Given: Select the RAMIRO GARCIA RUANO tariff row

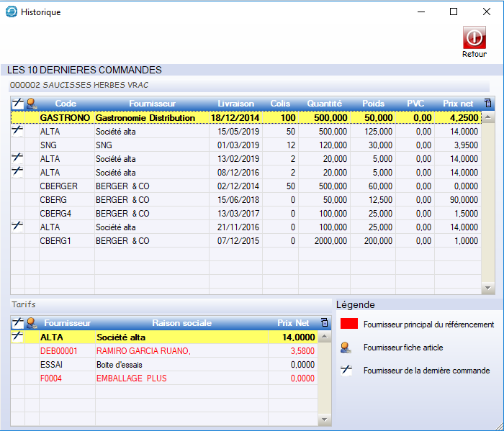Looking at the screenshot, I should (x=144, y=350).
